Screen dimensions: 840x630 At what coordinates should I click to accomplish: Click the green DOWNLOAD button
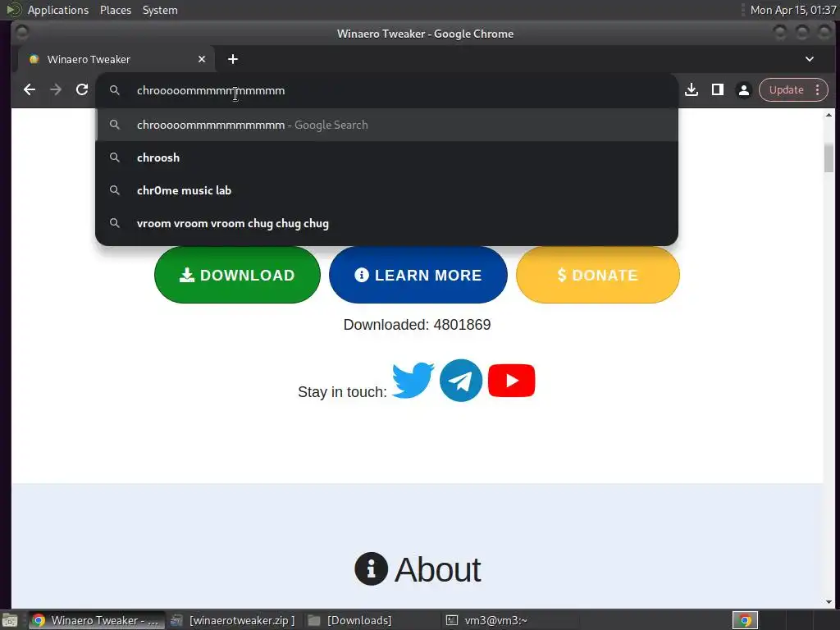tap(237, 275)
